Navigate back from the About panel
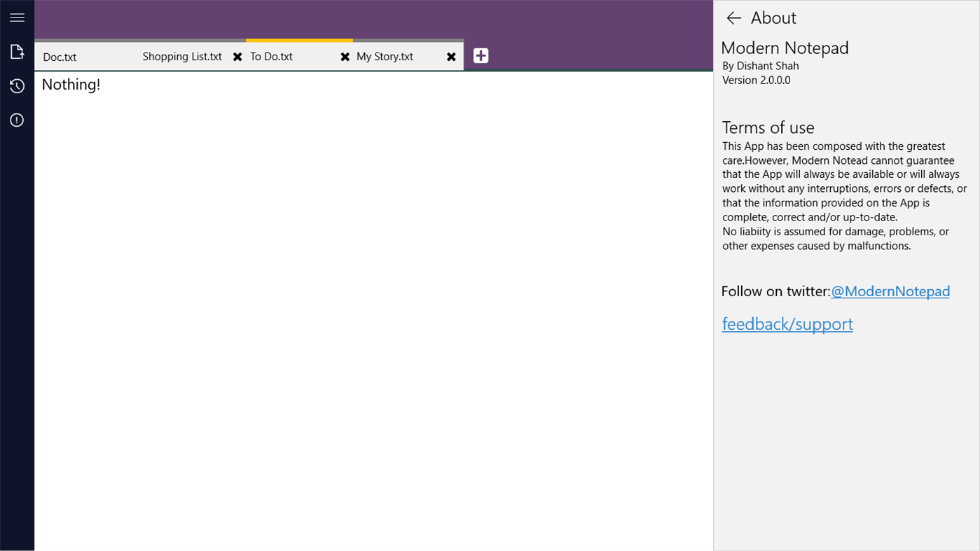Image resolution: width=980 pixels, height=551 pixels. tap(733, 18)
